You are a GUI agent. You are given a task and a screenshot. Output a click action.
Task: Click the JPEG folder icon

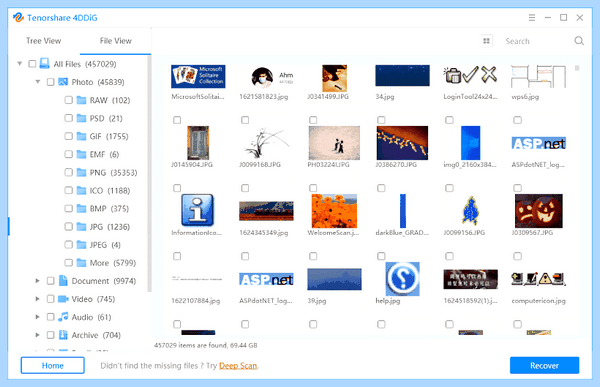point(81,245)
